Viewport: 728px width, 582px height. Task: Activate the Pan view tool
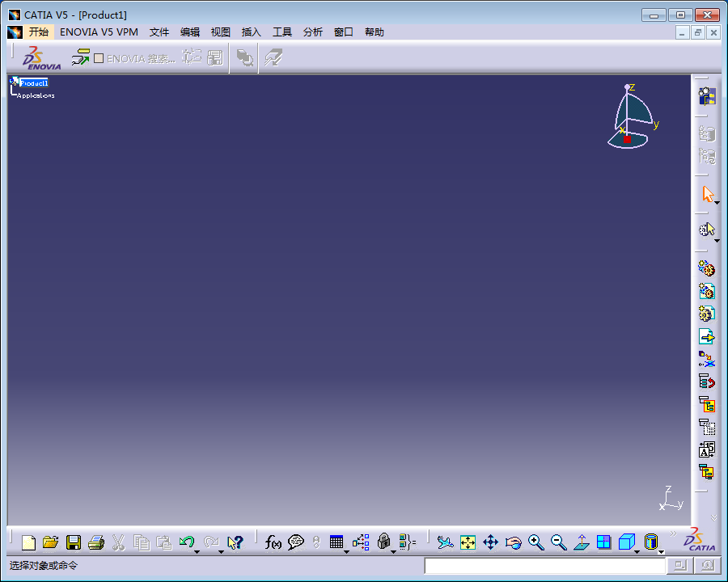click(x=491, y=542)
